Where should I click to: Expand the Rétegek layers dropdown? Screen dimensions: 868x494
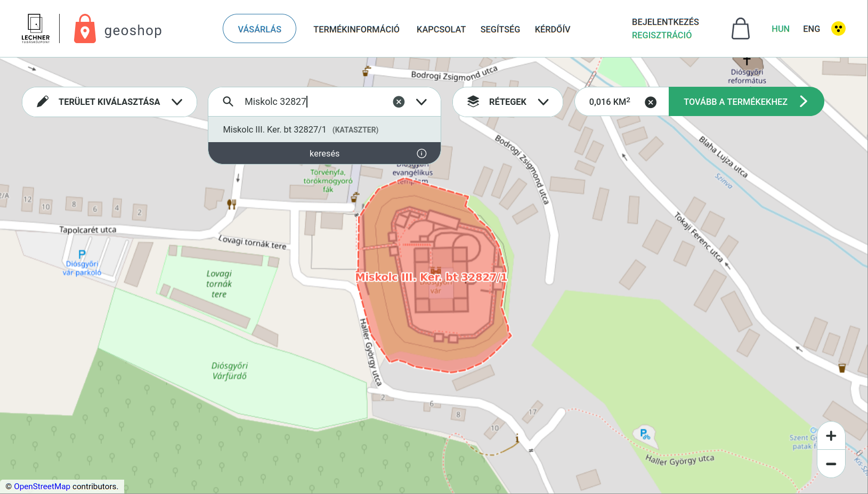click(x=543, y=102)
